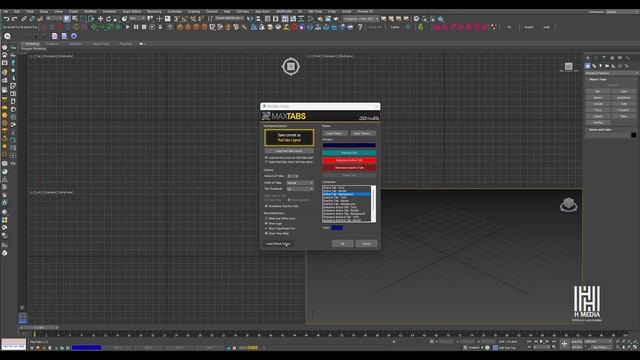Switch to the Freeform ribbon tab

coord(53,44)
